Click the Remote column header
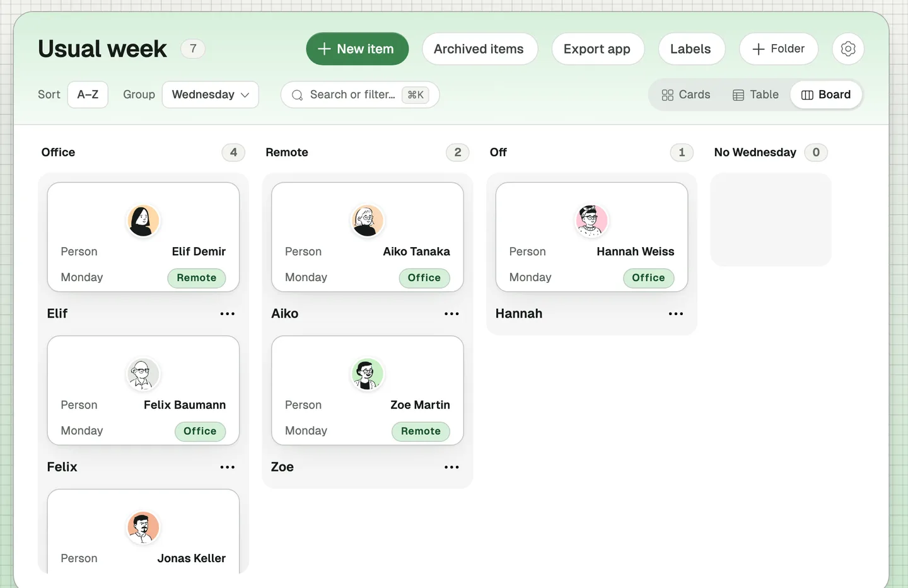908x588 pixels. pyautogui.click(x=287, y=153)
